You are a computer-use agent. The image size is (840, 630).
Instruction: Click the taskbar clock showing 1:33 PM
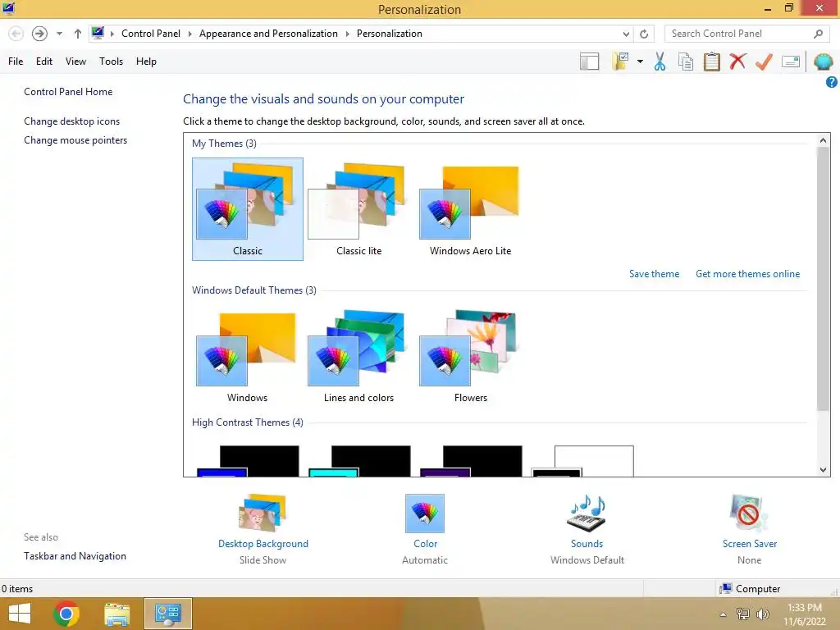804,614
